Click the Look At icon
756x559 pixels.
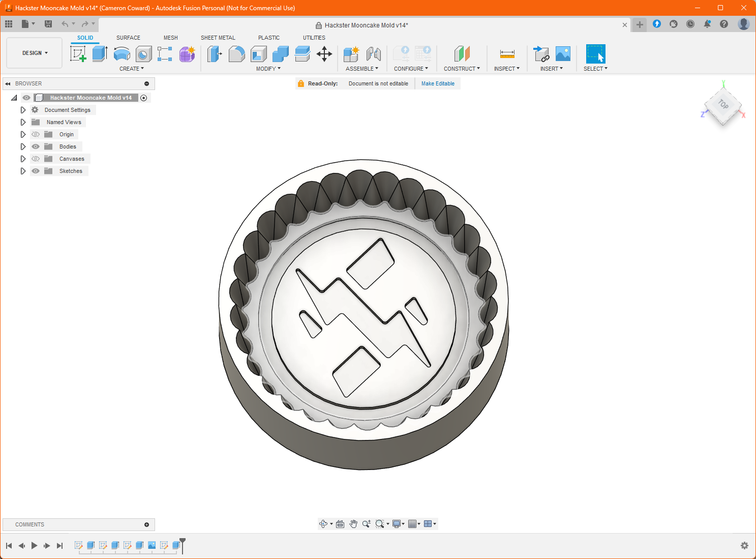[x=340, y=524]
